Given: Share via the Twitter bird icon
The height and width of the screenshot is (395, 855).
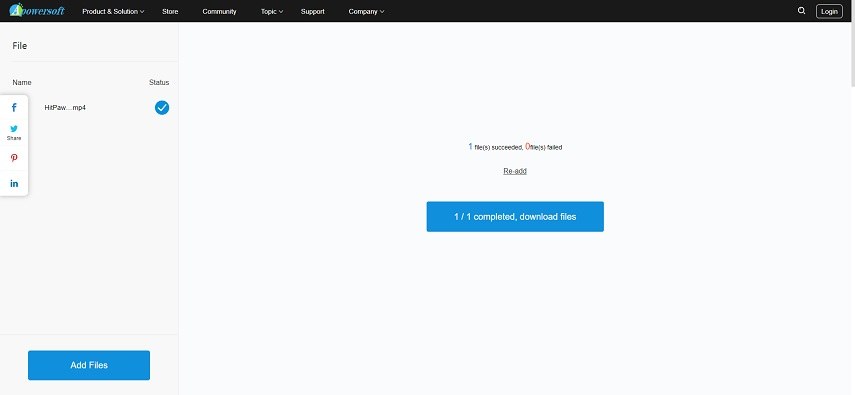Looking at the screenshot, I should click(x=14, y=129).
